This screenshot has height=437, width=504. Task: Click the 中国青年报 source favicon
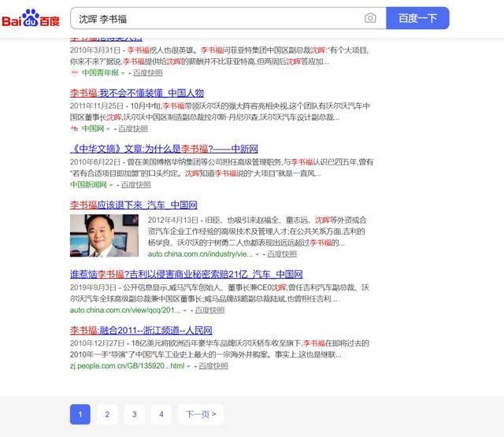[74, 72]
